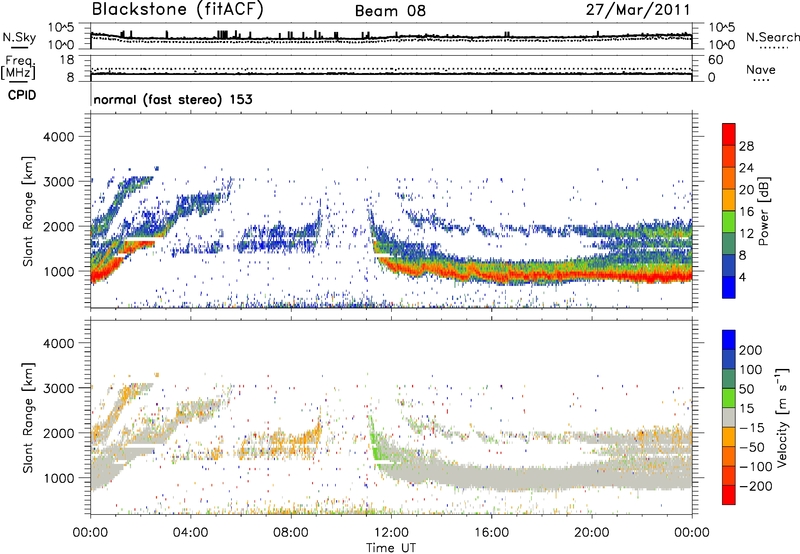Click the '28' power scale value
Screen dimensions: 800x554
[746, 146]
